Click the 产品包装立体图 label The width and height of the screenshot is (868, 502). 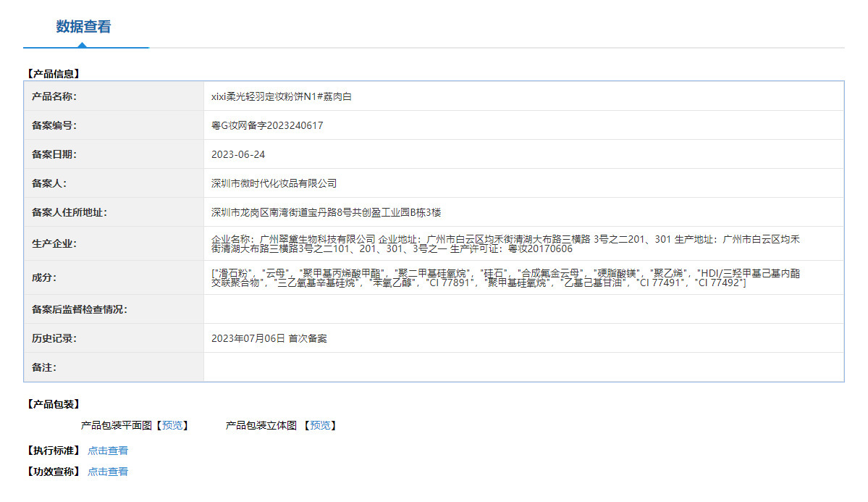(261, 425)
